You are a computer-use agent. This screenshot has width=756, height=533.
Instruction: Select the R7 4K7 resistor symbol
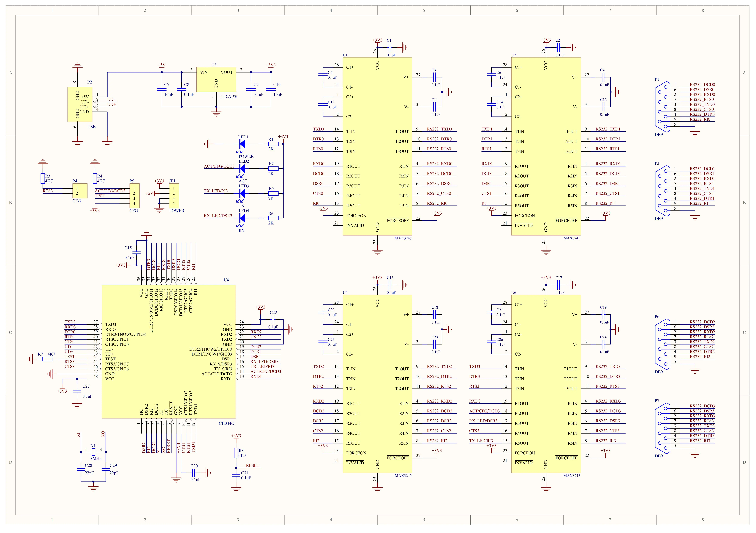pos(47,359)
